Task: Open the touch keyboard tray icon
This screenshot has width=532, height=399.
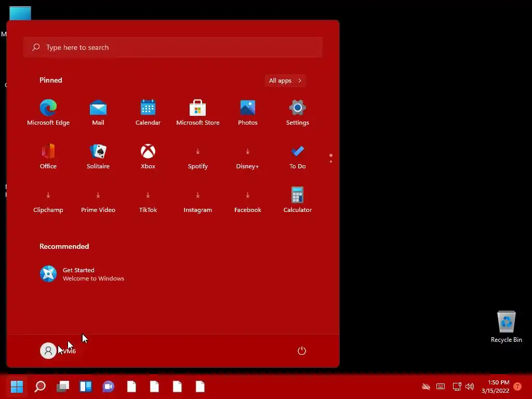Action: [x=441, y=387]
